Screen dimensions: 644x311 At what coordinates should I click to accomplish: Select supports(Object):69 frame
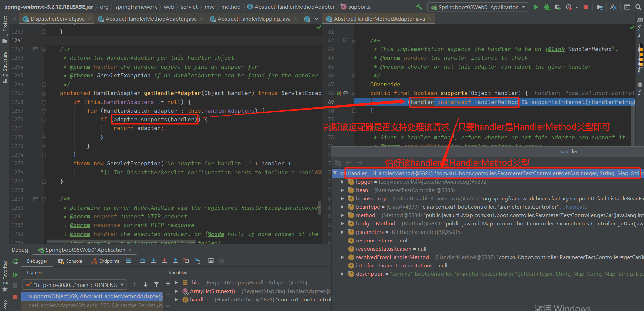tap(92, 296)
